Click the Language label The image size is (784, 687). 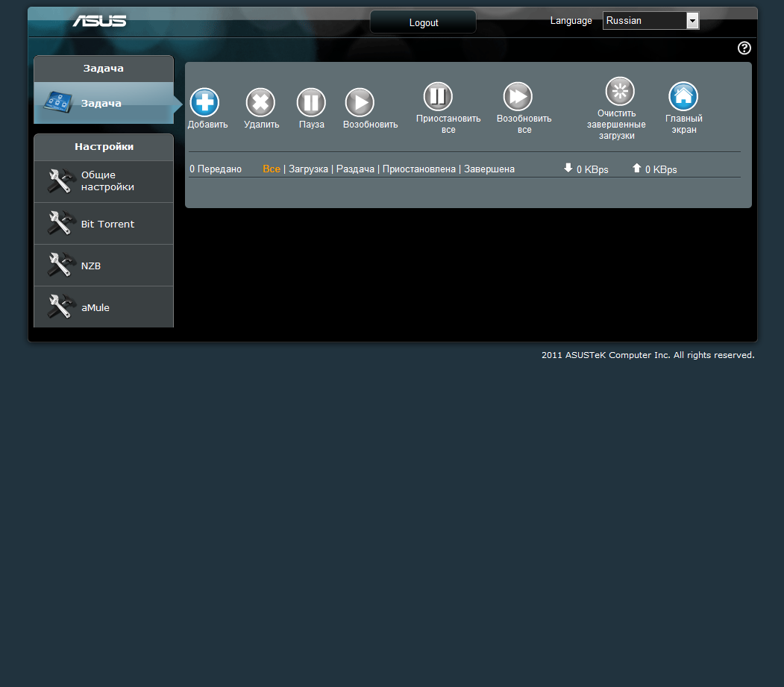[571, 20]
